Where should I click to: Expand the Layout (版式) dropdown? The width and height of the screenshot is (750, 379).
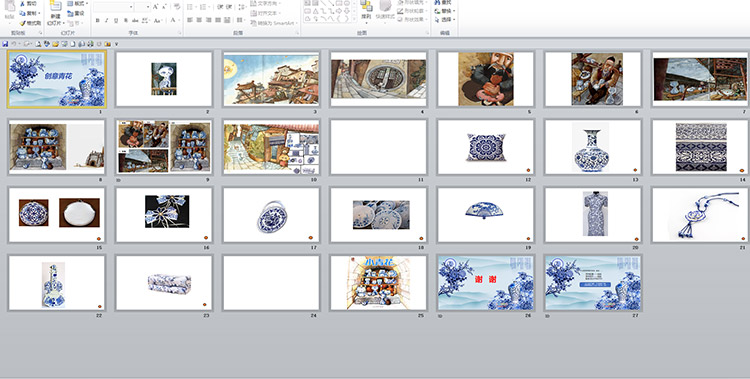77,3
